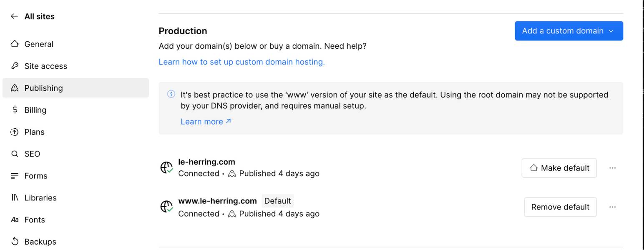The image size is (644, 250).
Task: Select the Publishing menu item
Action: pyautogui.click(x=75, y=88)
